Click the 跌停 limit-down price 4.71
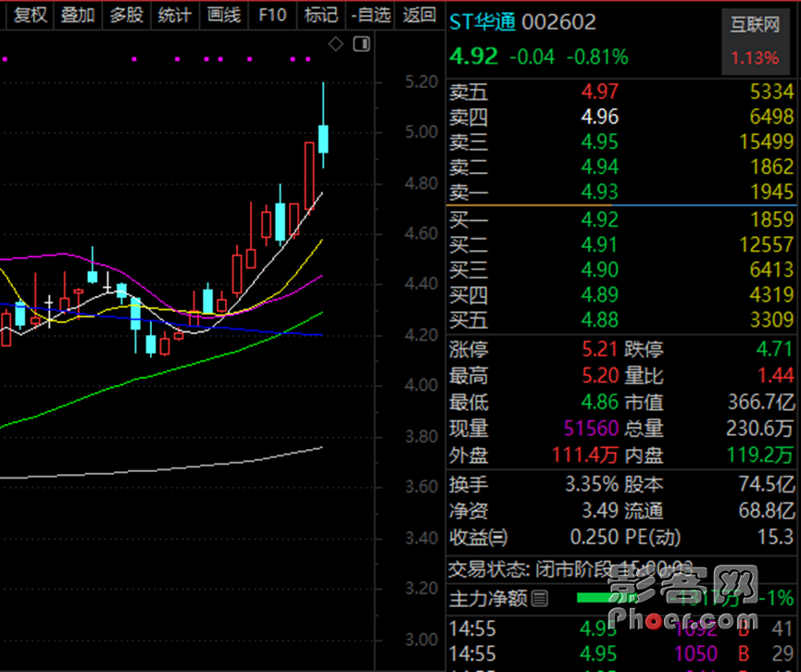The image size is (801, 672). [x=775, y=350]
